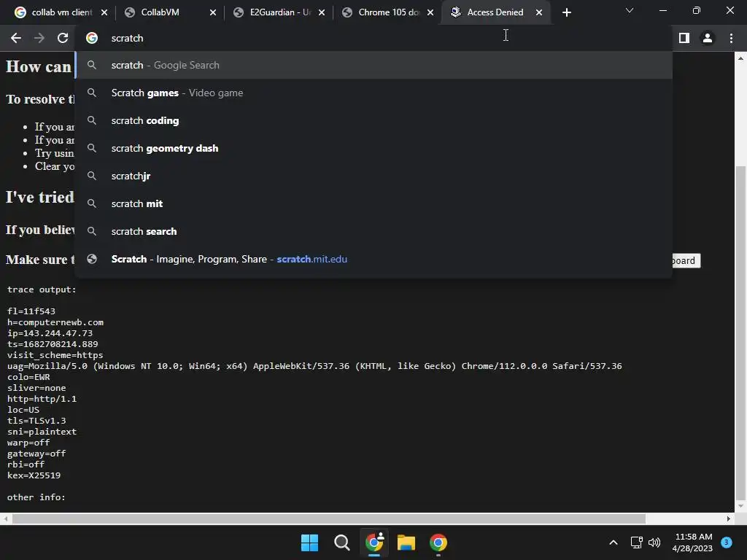Open the Windows Start menu
Viewport: 747px width, 560px height.
point(309,542)
